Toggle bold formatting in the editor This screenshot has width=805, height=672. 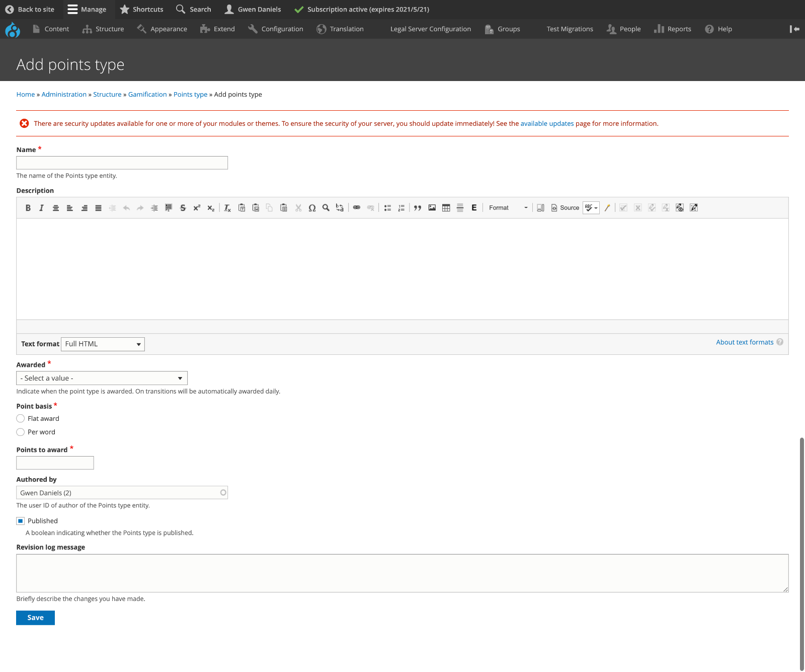pyautogui.click(x=28, y=208)
